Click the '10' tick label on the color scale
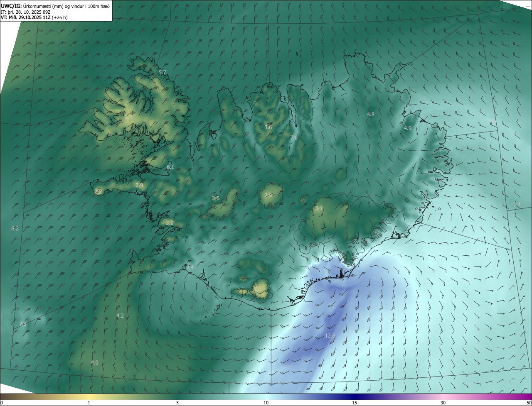532x406 pixels. click(x=266, y=403)
